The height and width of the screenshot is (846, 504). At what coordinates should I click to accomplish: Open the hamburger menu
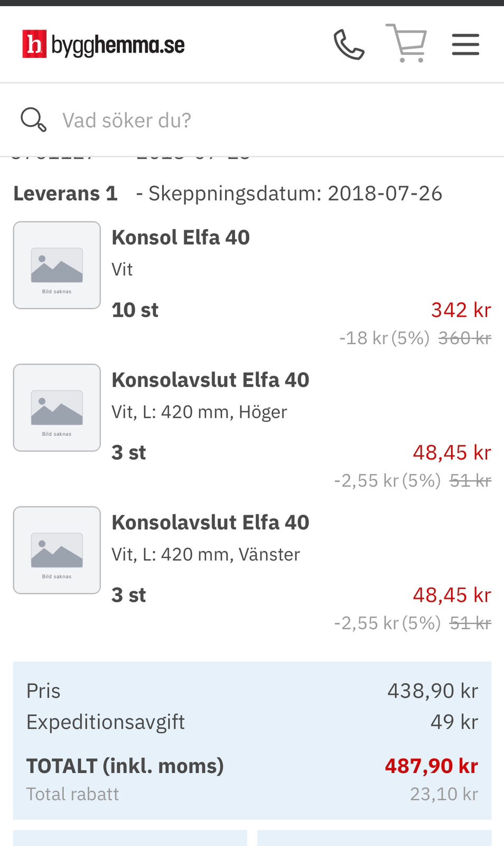tap(465, 44)
